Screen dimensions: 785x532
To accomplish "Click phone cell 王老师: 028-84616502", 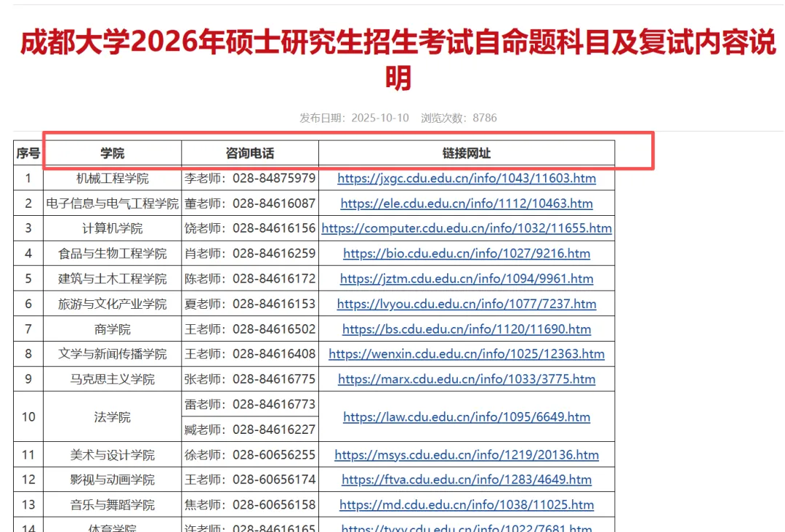I will (x=250, y=329).
